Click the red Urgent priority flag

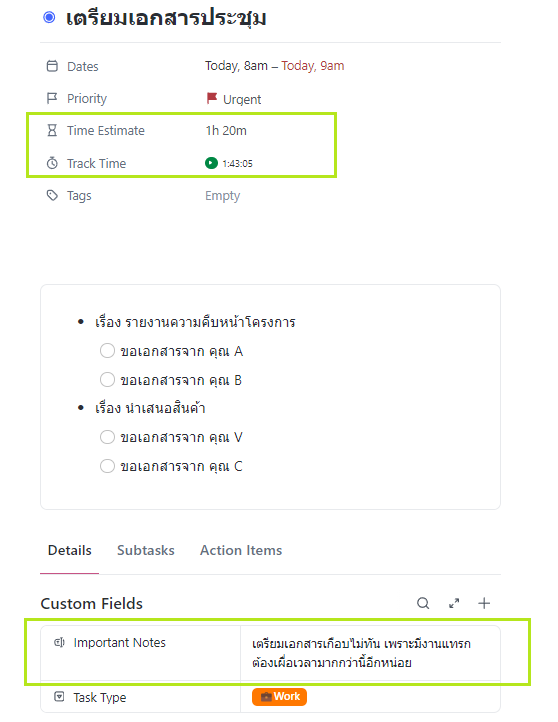pos(212,98)
